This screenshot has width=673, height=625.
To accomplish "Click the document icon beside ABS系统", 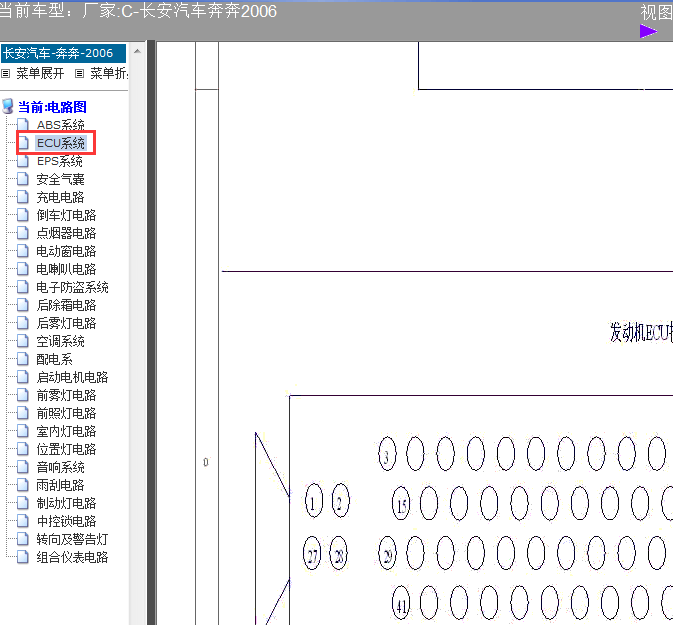I will [x=23, y=124].
